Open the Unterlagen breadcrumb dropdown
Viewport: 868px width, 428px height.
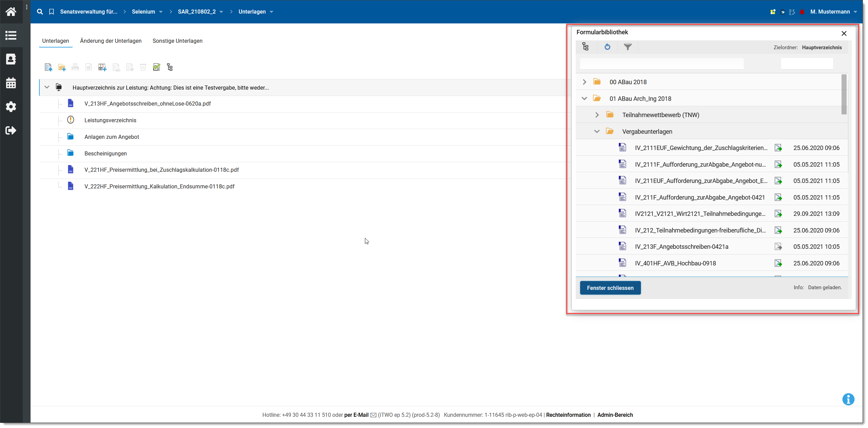(x=272, y=12)
